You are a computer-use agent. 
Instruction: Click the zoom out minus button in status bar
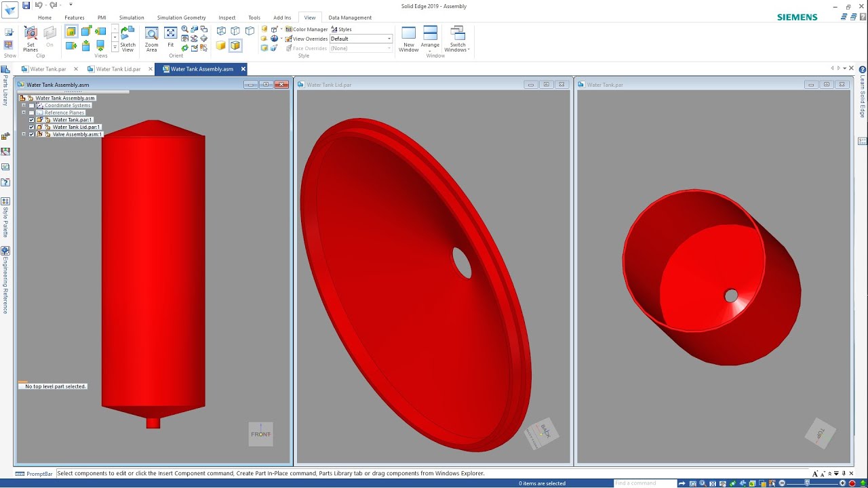(x=782, y=483)
